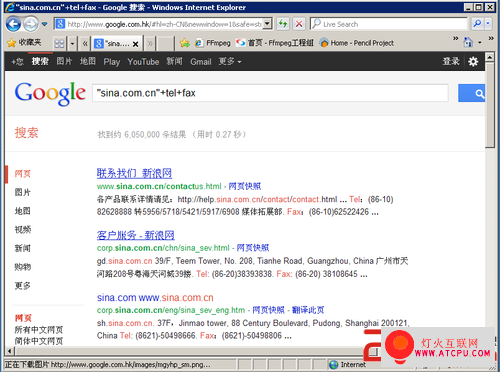Click the add-to-favorites-bar star icon
This screenshot has width=500, height=372.
coord(184,43)
